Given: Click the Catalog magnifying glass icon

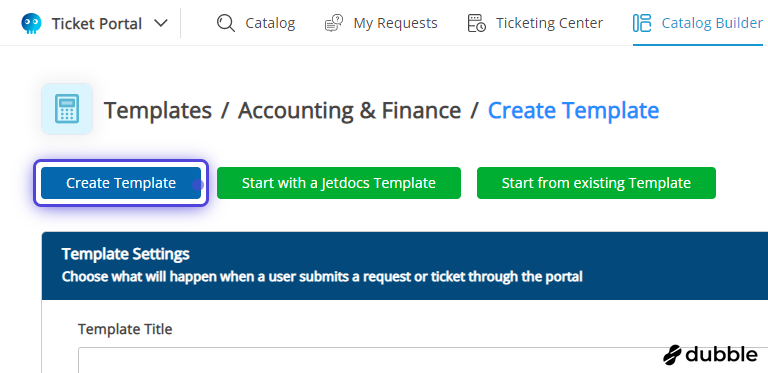Looking at the screenshot, I should 226,23.
